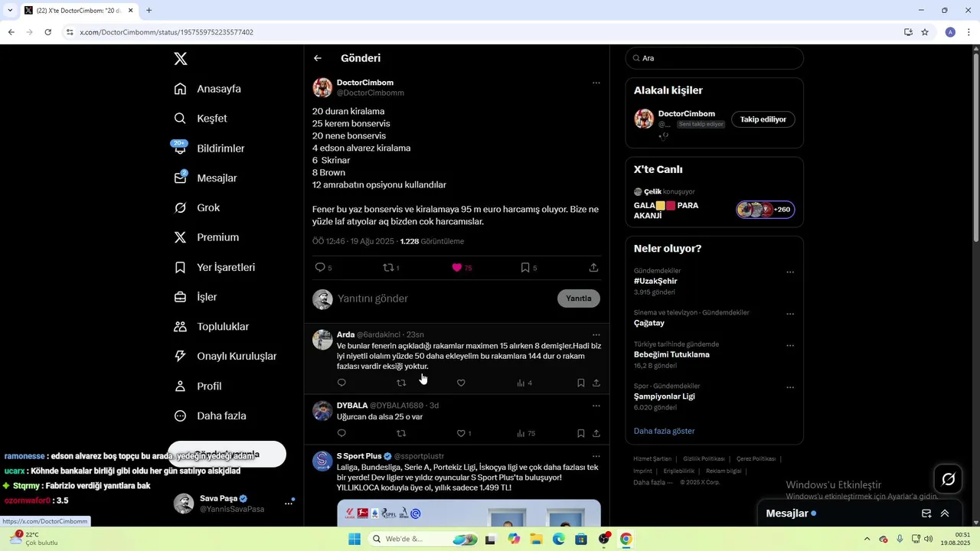Open options for Çağatay trend

(790, 314)
